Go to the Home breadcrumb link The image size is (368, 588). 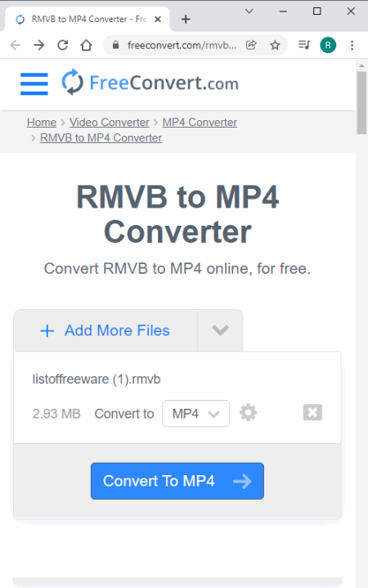(x=42, y=122)
